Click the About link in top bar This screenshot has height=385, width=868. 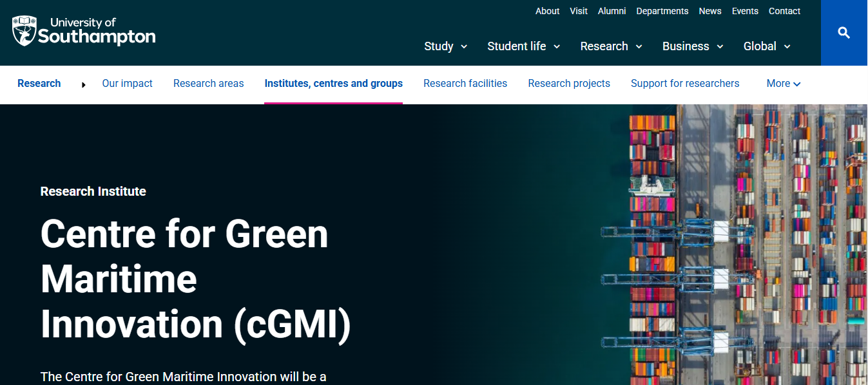click(547, 11)
